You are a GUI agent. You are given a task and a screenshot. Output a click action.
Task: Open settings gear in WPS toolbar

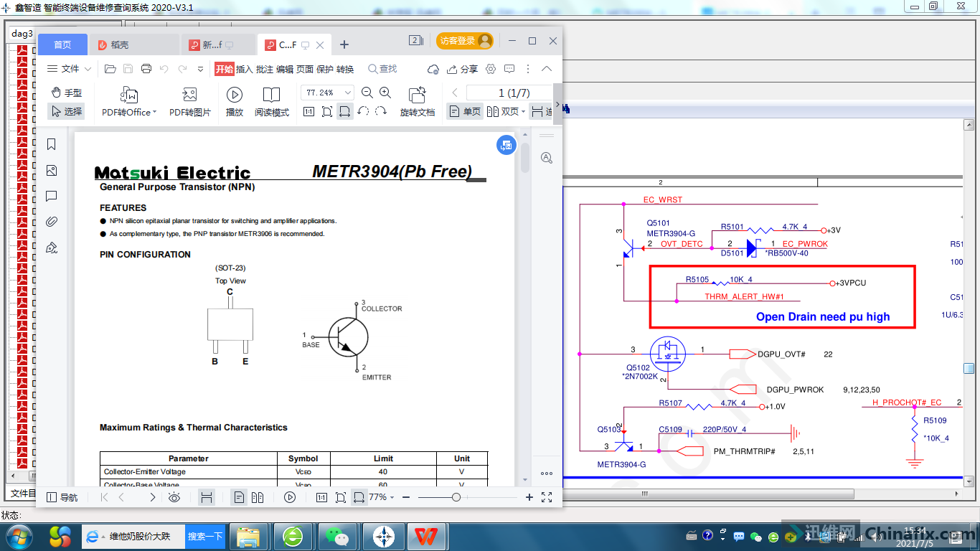[x=491, y=69]
